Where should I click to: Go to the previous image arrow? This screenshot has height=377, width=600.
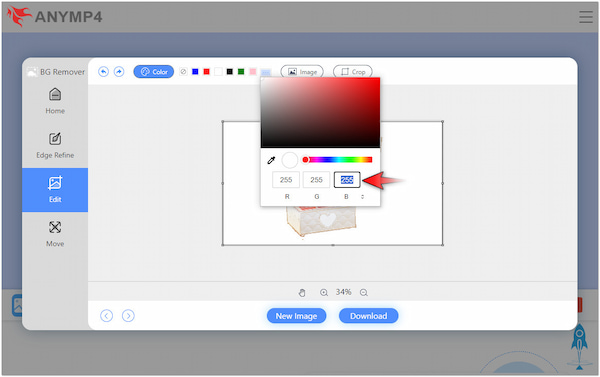(106, 316)
